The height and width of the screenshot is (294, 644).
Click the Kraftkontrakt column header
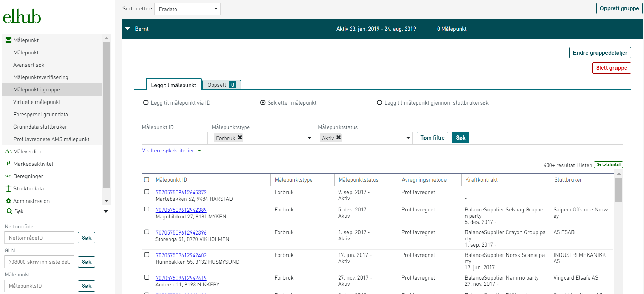[x=506, y=179]
